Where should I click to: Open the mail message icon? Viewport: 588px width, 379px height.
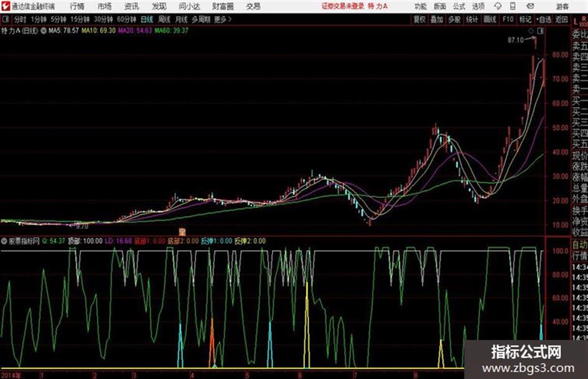point(530,6)
